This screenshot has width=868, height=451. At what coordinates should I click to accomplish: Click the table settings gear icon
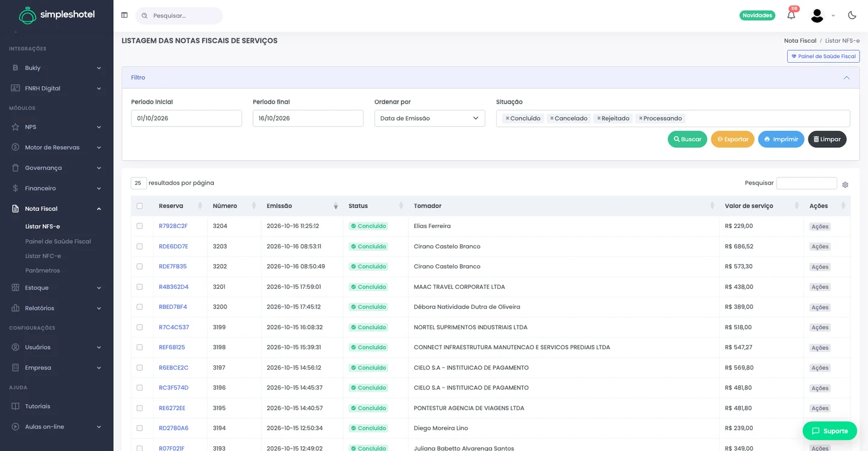point(845,184)
